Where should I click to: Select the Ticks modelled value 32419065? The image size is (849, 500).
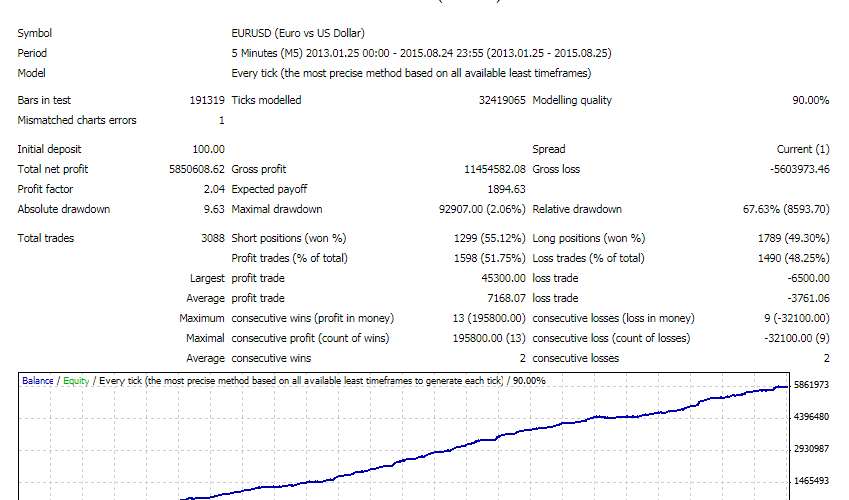(x=502, y=100)
